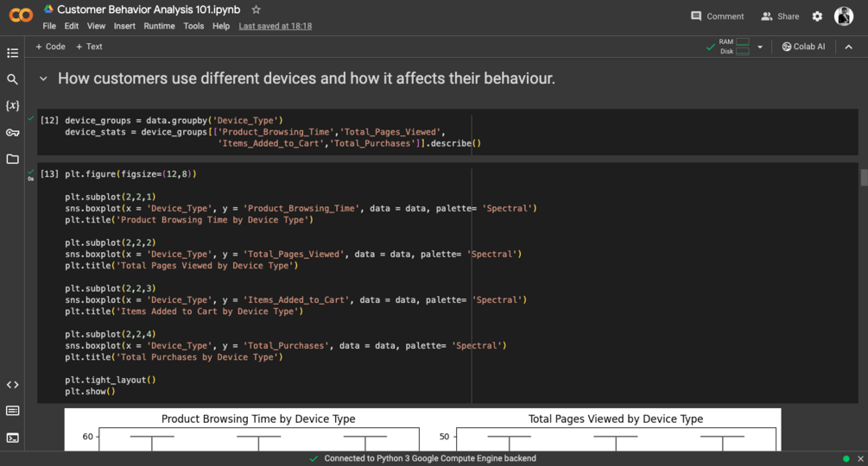Screen dimensions: 868x466
Task: Click the plt.subplot(2,2,2) line
Action: [x=111, y=242]
